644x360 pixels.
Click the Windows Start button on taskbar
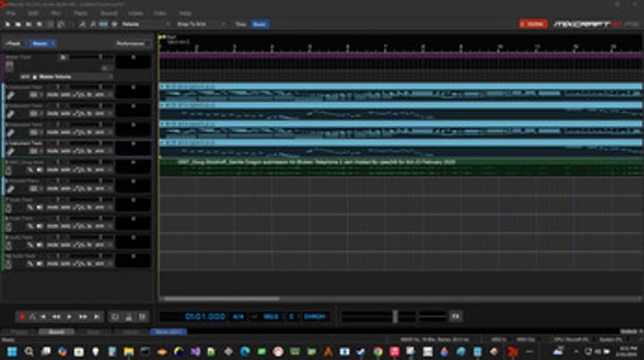tap(11, 352)
